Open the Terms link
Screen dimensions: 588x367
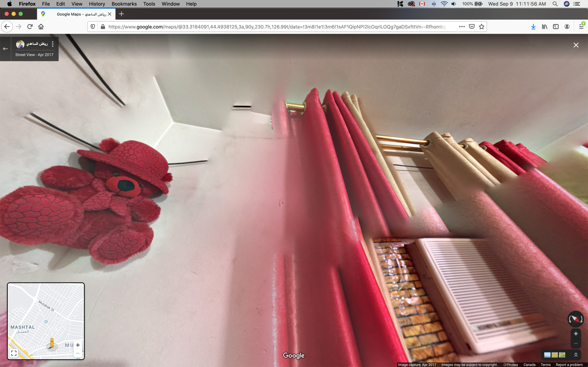tap(545, 365)
